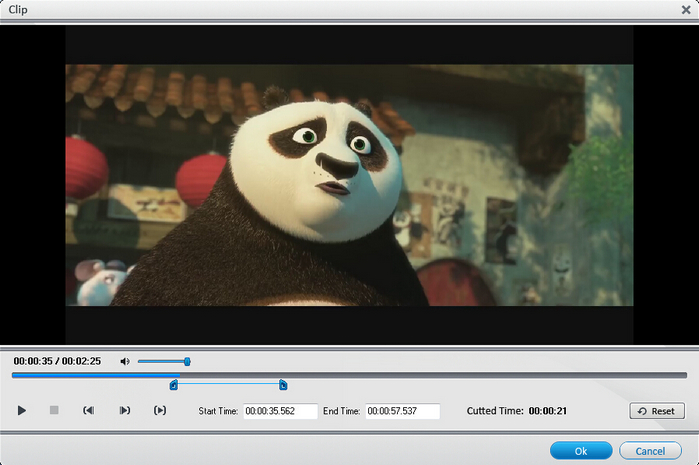Select the clip end marker on the timeline

pyautogui.click(x=283, y=385)
